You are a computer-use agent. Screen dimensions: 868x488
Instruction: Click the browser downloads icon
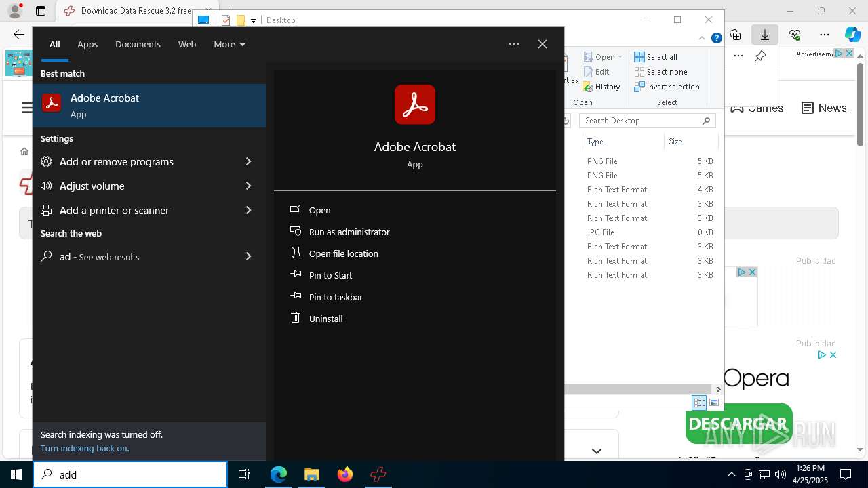[765, 35]
